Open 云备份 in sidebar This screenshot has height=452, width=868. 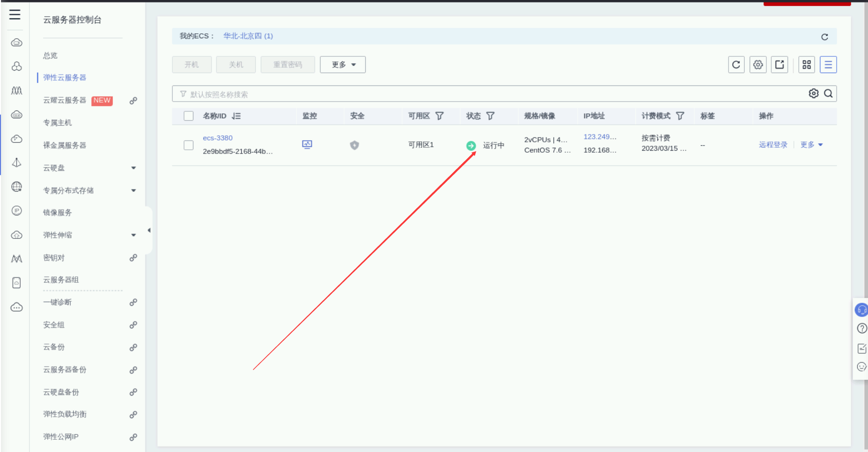54,347
